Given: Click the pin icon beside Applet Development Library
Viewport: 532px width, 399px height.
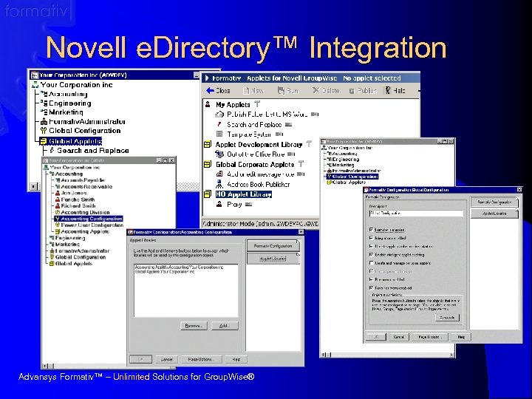Looking at the screenshot, I should click(309, 144).
